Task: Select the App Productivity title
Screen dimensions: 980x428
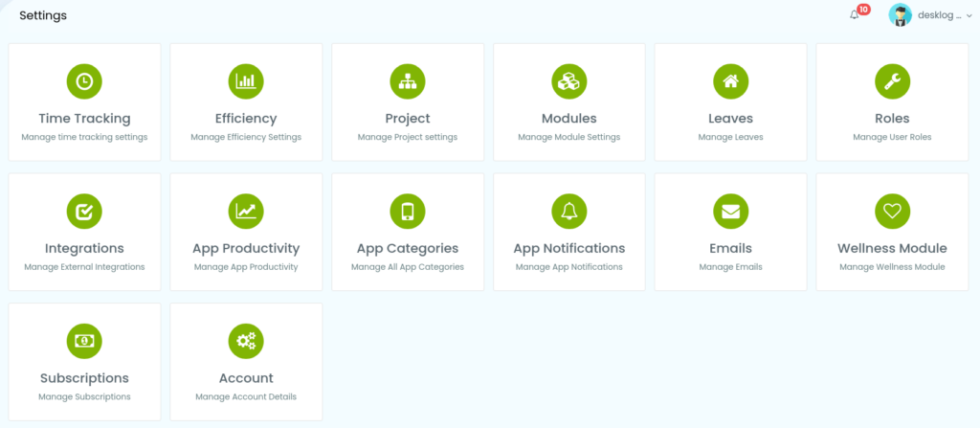Action: [x=246, y=248]
